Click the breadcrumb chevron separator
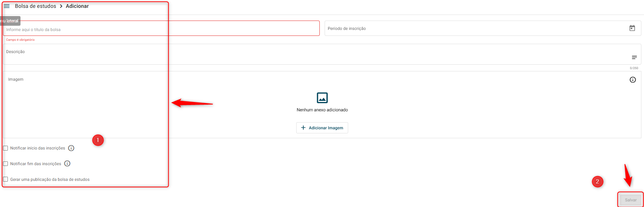Image resolution: width=644 pixels, height=207 pixels. (61, 6)
